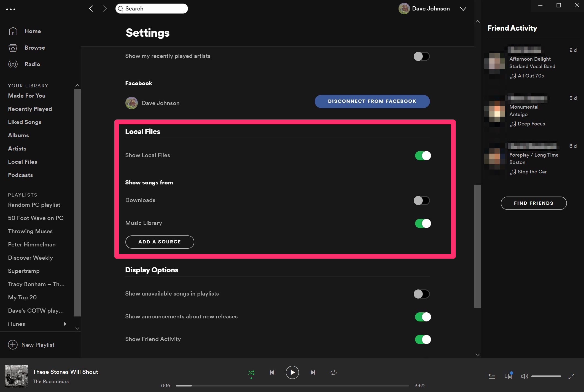Toggle the Show Local Files switch on

(x=422, y=155)
